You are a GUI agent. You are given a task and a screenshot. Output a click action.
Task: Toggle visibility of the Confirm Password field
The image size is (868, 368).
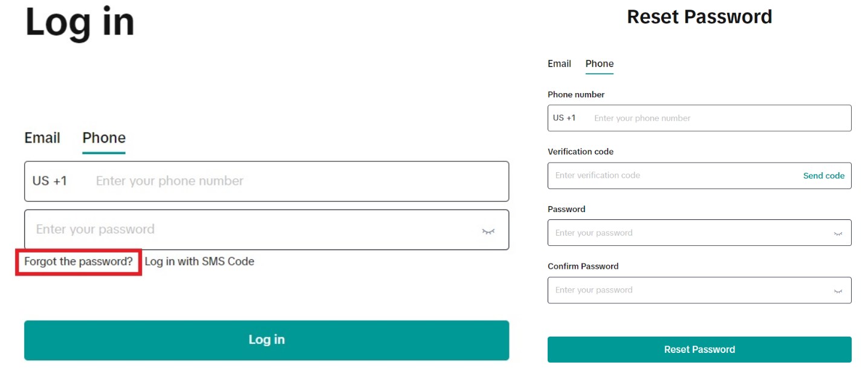tap(838, 291)
